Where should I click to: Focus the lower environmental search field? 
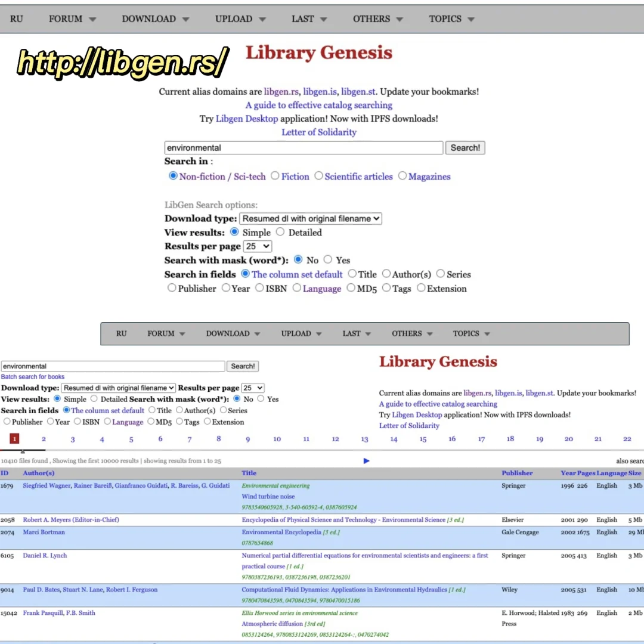113,366
